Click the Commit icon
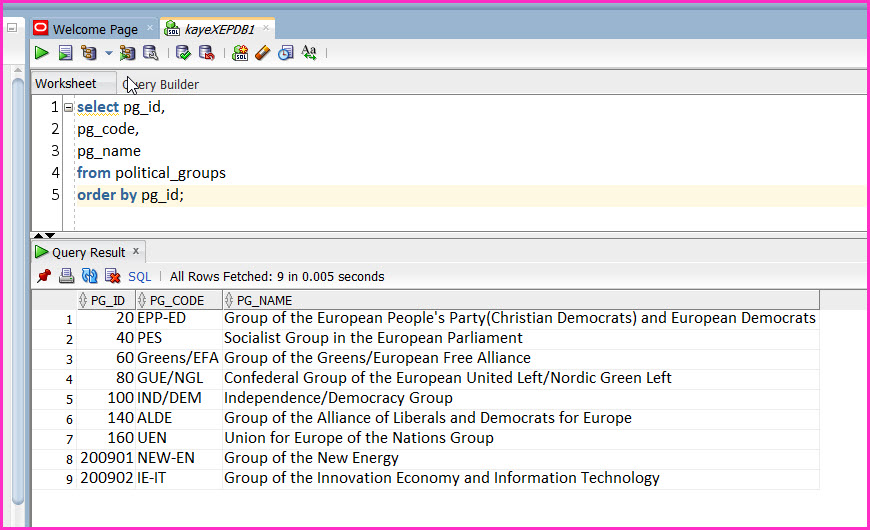The image size is (870, 530). click(x=183, y=53)
